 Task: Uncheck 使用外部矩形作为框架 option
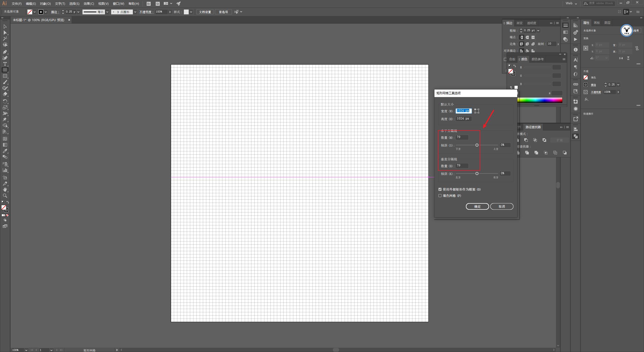[x=440, y=189]
